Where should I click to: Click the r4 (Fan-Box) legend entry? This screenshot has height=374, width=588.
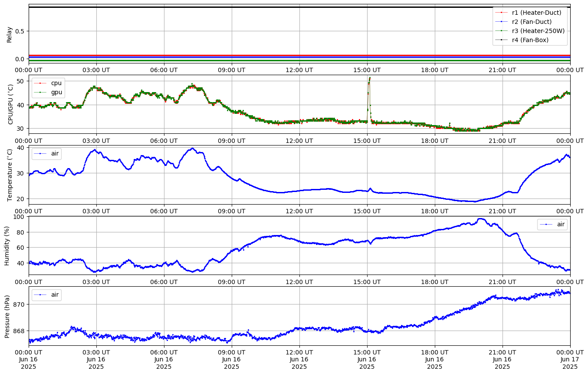point(524,40)
